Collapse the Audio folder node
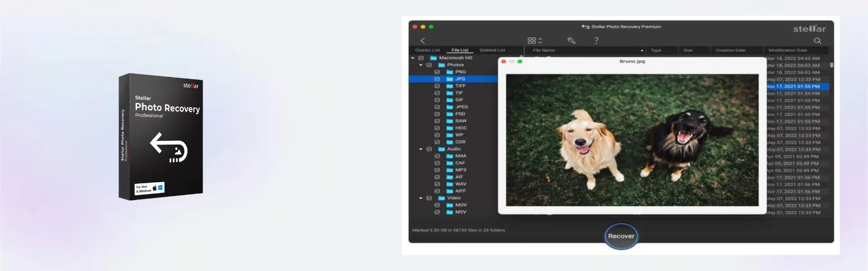Image resolution: width=868 pixels, height=271 pixels. pos(421,149)
